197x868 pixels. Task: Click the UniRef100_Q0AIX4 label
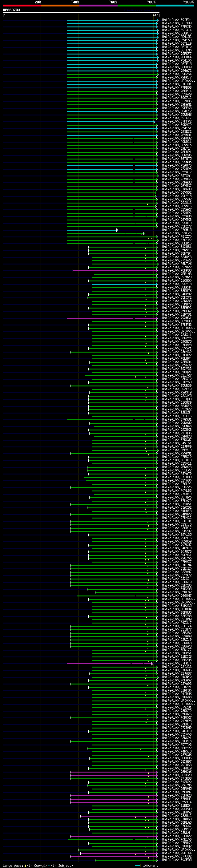(176, 853)
